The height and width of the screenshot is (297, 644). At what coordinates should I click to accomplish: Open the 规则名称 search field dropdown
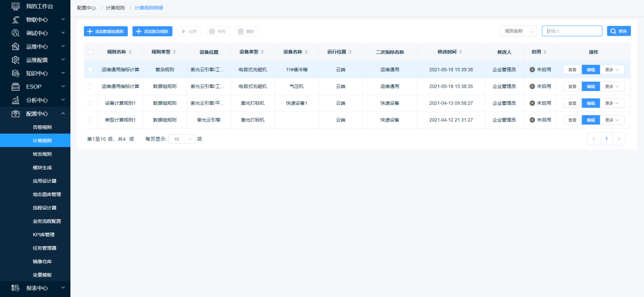click(518, 31)
